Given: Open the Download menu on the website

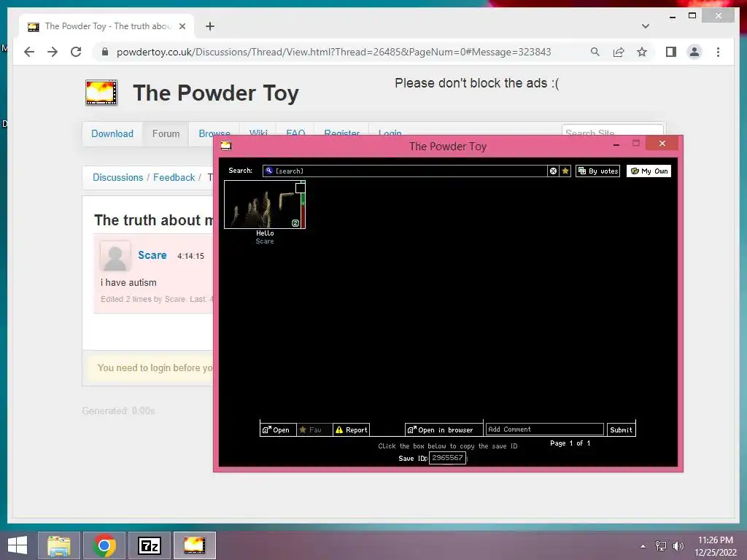Looking at the screenshot, I should pos(112,134).
